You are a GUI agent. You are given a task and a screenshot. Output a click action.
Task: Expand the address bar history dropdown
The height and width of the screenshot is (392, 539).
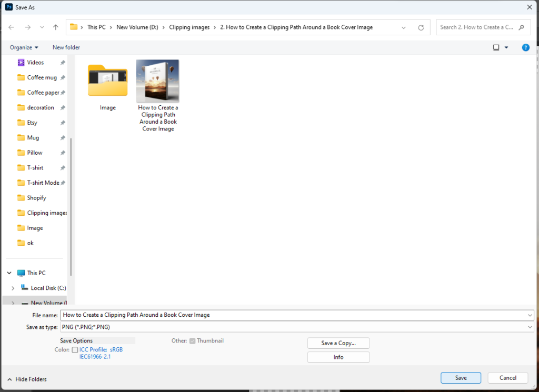(404, 27)
